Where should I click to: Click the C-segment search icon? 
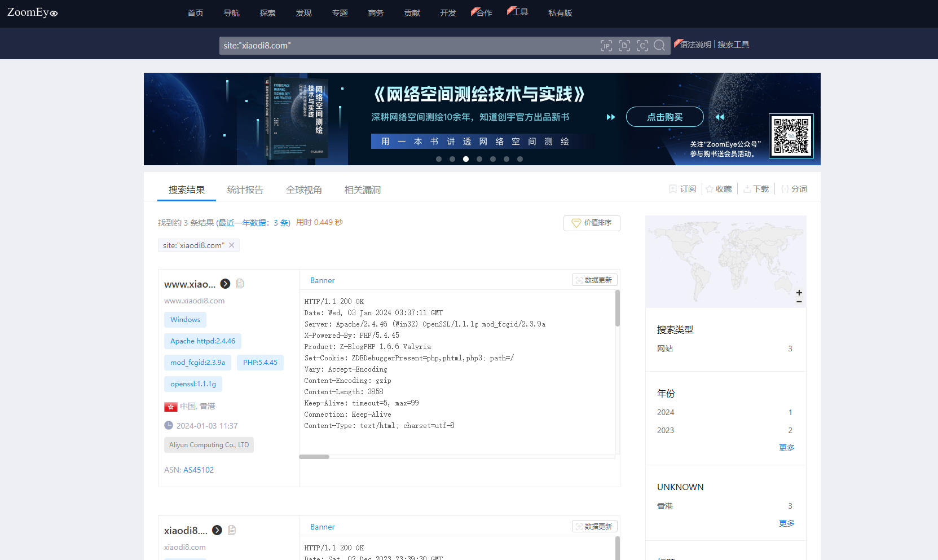click(642, 46)
